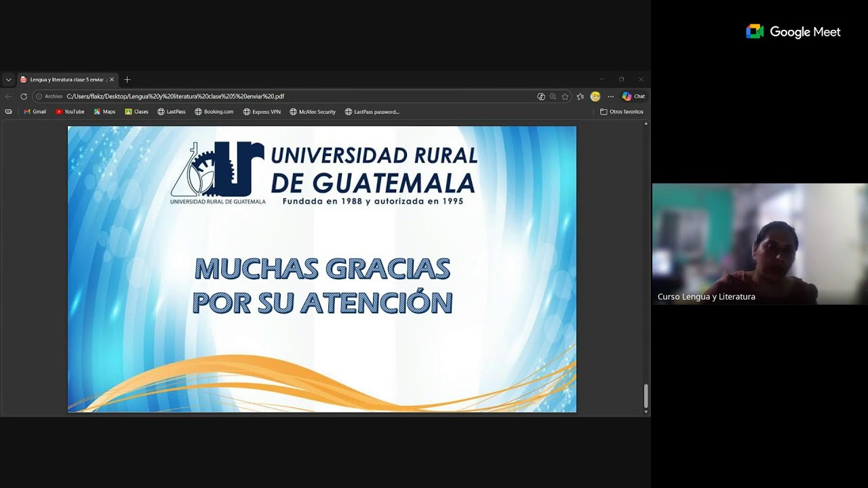This screenshot has height=488, width=868.
Task: Close the Lengua y literatura PDF tab
Action: click(112, 79)
